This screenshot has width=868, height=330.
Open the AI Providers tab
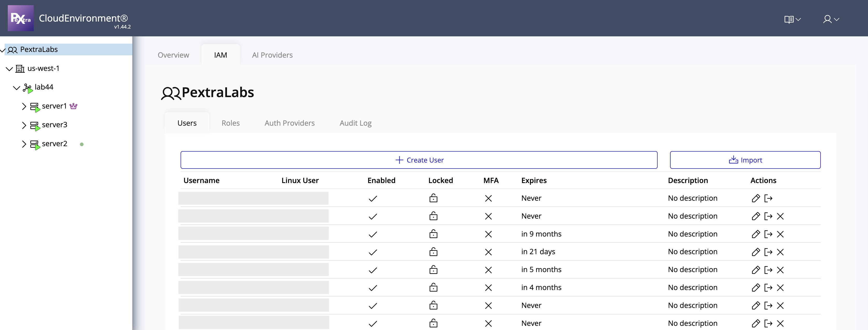272,55
